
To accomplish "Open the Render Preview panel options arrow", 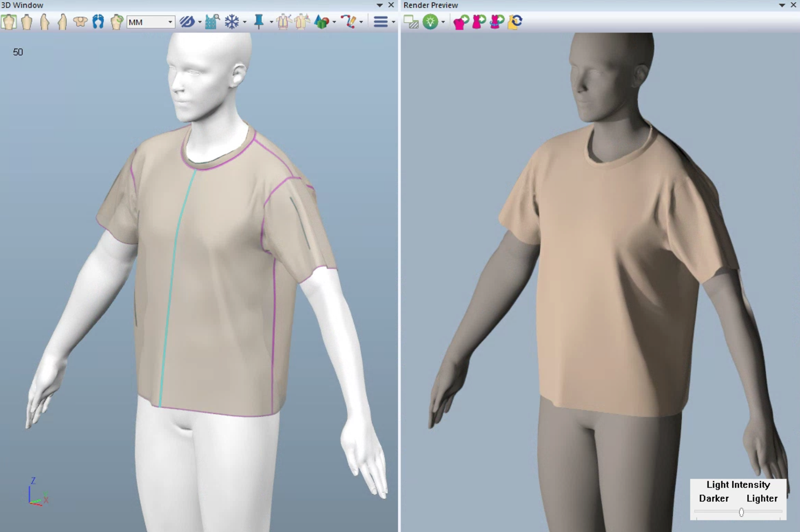I will [x=782, y=5].
